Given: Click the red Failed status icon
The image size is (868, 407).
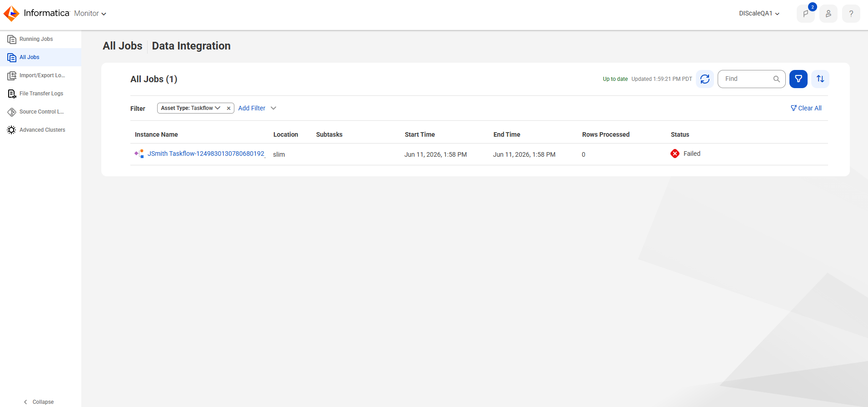Looking at the screenshot, I should tap(675, 154).
